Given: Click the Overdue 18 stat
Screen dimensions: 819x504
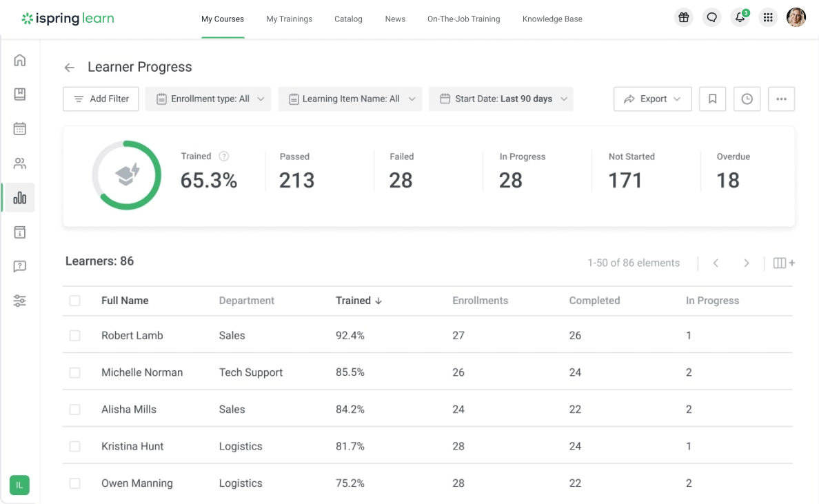Looking at the screenshot, I should point(733,172).
